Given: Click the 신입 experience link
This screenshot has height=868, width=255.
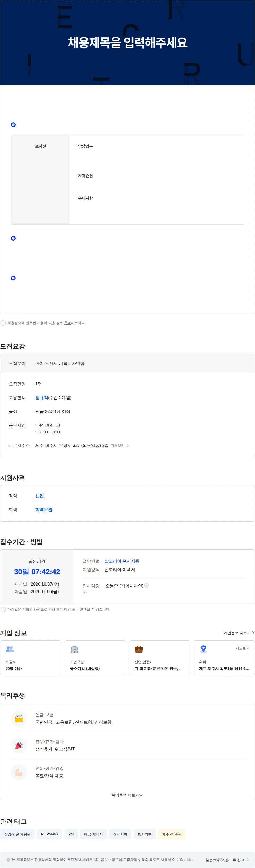Looking at the screenshot, I should click(40, 495).
